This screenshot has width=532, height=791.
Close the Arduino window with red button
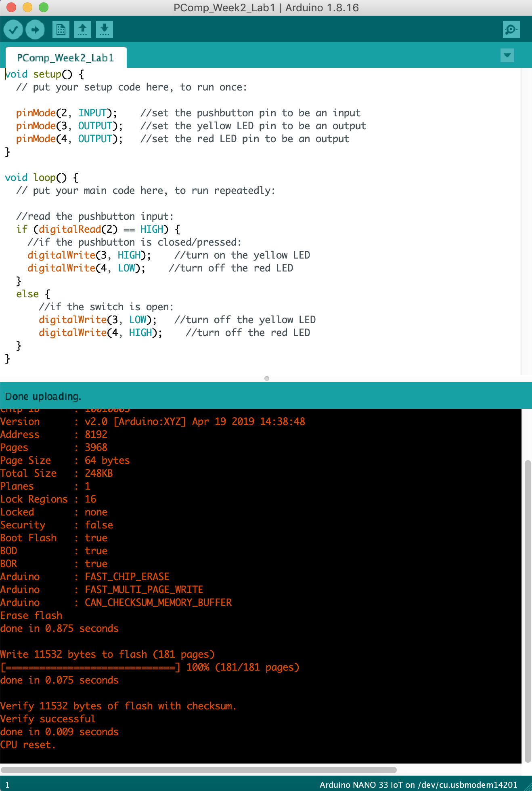[x=11, y=7]
